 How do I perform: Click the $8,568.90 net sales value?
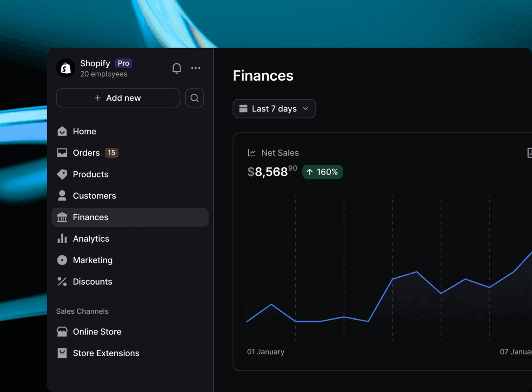(273, 171)
